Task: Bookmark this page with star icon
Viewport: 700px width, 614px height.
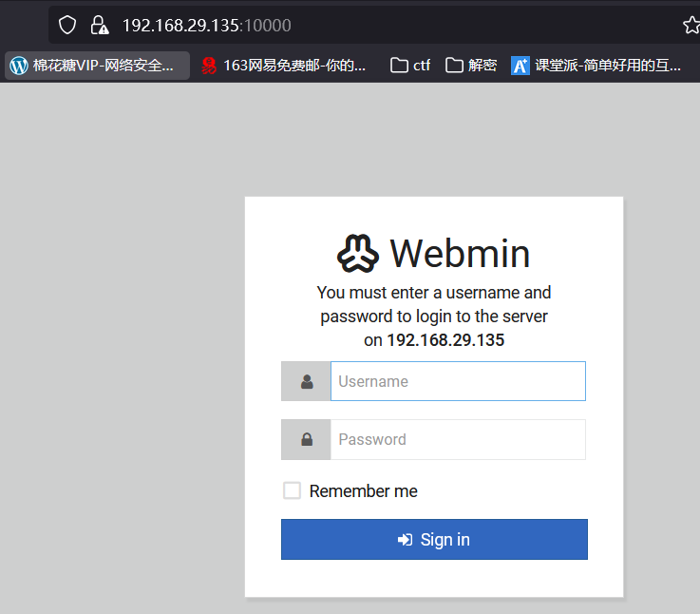Action: click(x=691, y=25)
